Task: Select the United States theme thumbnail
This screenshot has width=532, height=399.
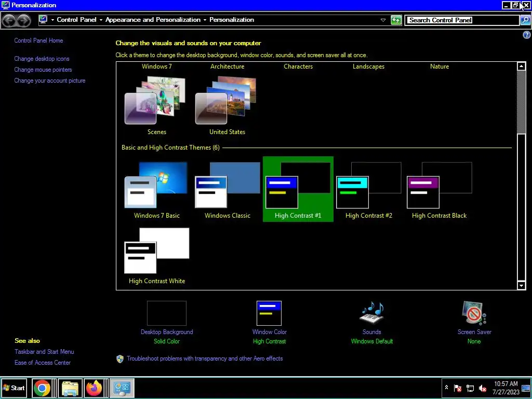Action: coord(227,101)
